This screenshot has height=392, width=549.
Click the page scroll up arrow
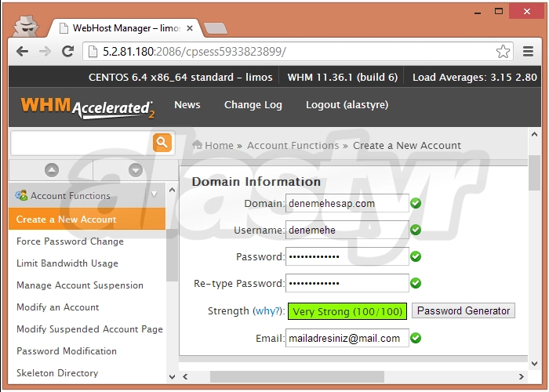tap(534, 134)
